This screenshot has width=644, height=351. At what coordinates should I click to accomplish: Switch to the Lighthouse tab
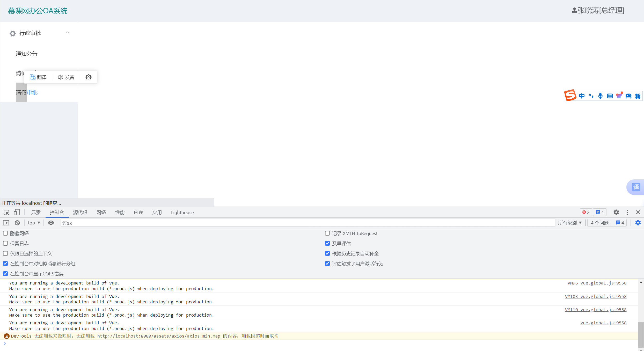pyautogui.click(x=182, y=212)
